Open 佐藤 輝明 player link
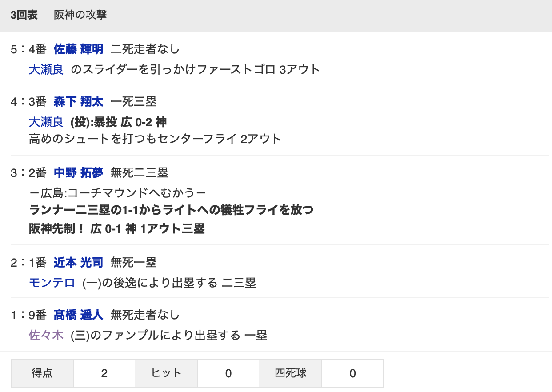This screenshot has width=552, height=392. 78,49
